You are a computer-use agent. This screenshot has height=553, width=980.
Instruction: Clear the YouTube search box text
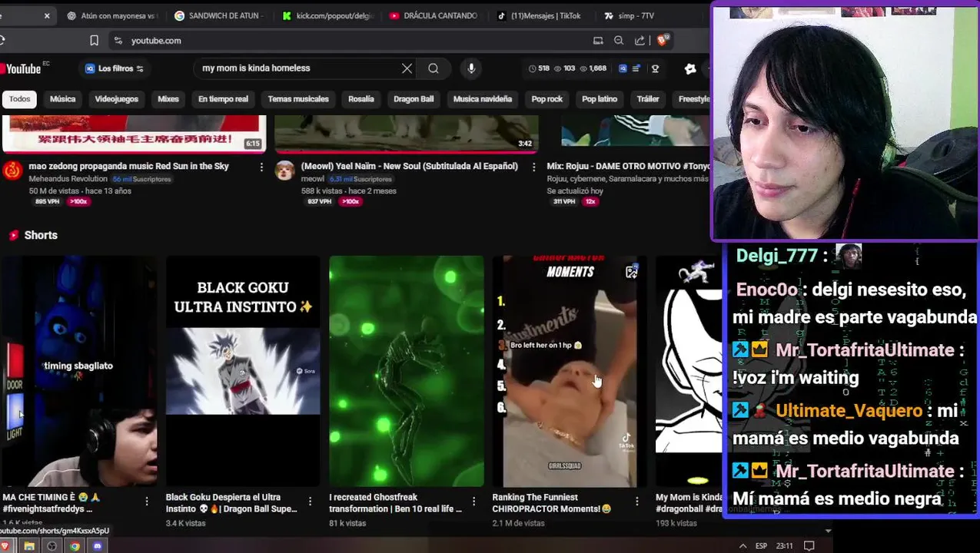click(x=407, y=68)
